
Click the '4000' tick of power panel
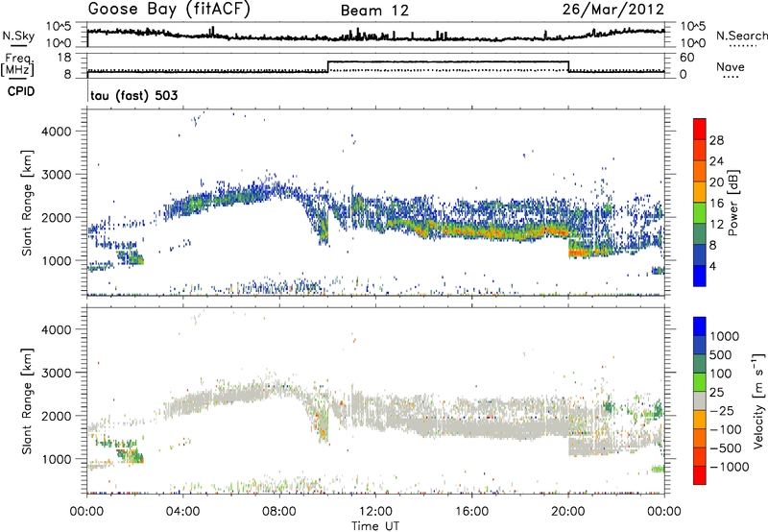(57, 132)
